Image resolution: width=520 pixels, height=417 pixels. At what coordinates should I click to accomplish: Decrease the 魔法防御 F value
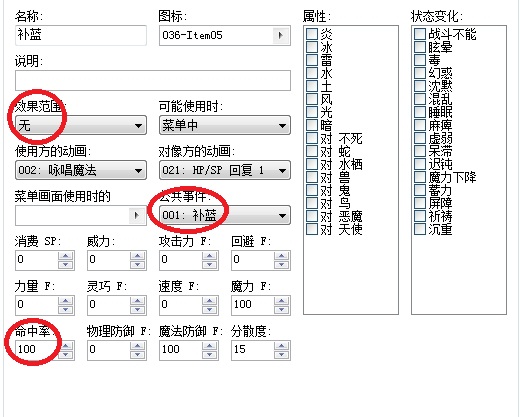click(210, 355)
